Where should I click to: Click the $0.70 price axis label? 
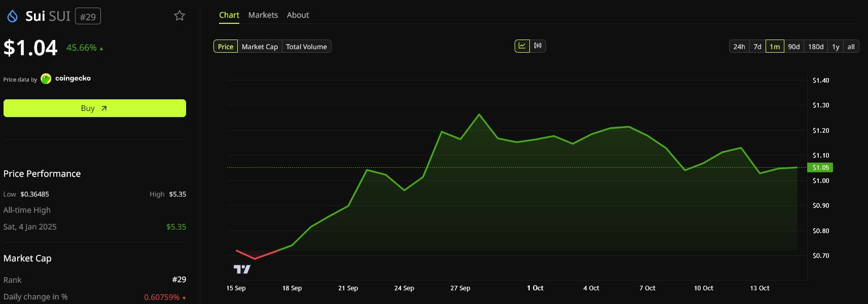click(x=821, y=256)
